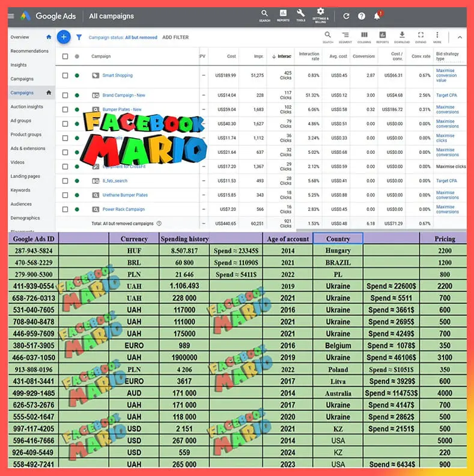This screenshot has width=474, height=476.
Task: Click the blue plus new campaign button
Action: coord(64,37)
